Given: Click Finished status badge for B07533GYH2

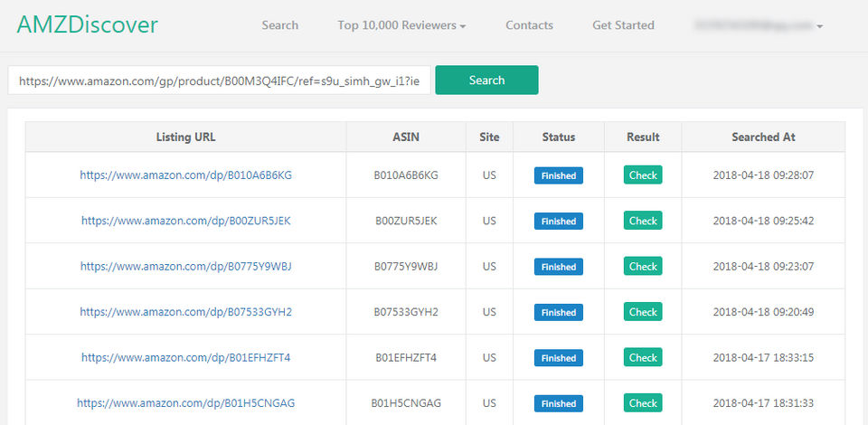Looking at the screenshot, I should pyautogui.click(x=559, y=313).
